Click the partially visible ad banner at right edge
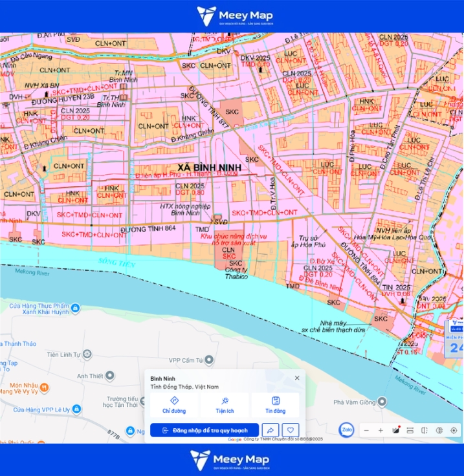 pyautogui.click(x=454, y=339)
